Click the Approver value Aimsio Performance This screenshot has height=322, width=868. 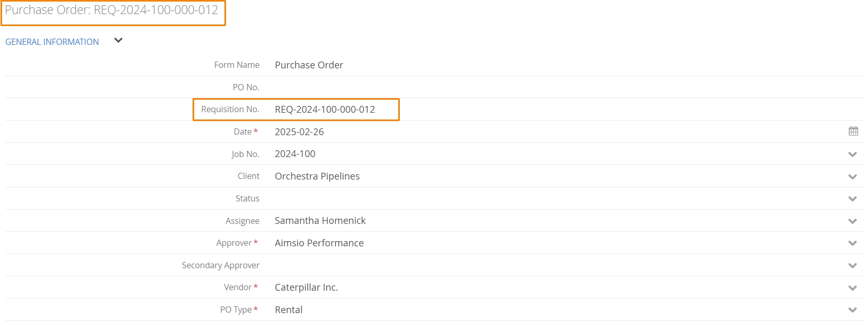[319, 243]
